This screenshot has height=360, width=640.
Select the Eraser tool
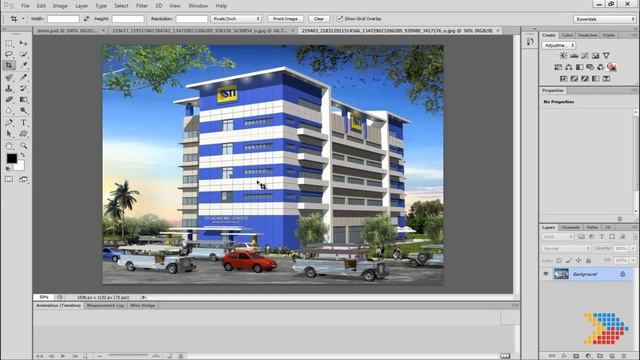(x=9, y=99)
